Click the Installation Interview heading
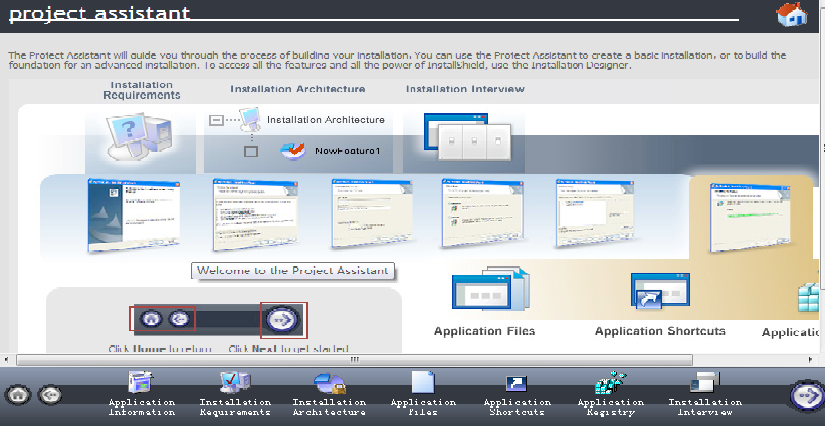828x426 pixels. pyautogui.click(x=465, y=89)
